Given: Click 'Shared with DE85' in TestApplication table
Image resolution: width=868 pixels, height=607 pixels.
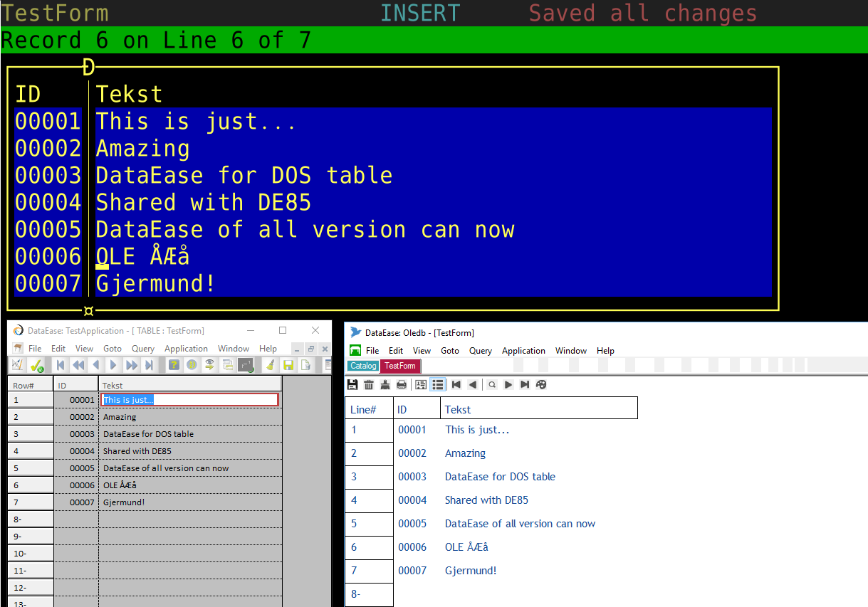Looking at the screenshot, I should coord(137,451).
